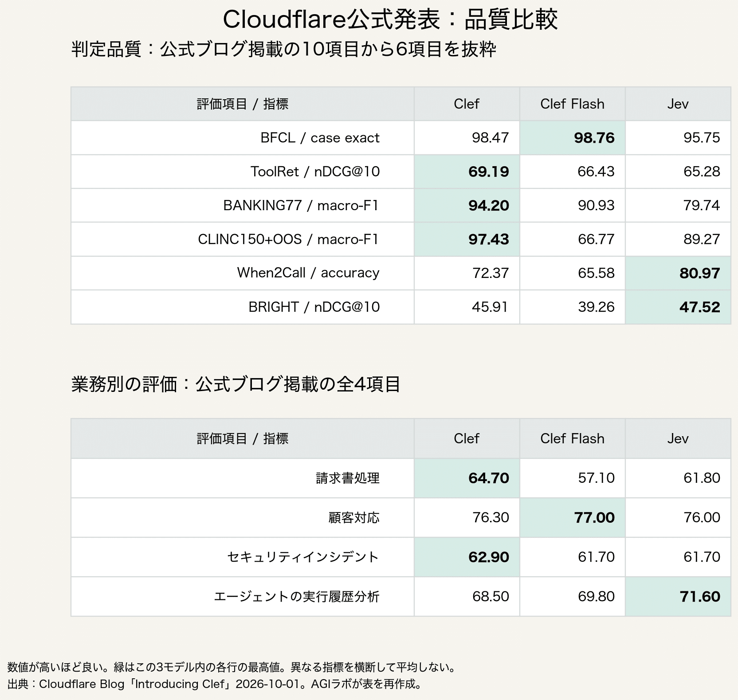This screenshot has width=738, height=700.
Task: Click the value 61.80
Action: point(702,478)
